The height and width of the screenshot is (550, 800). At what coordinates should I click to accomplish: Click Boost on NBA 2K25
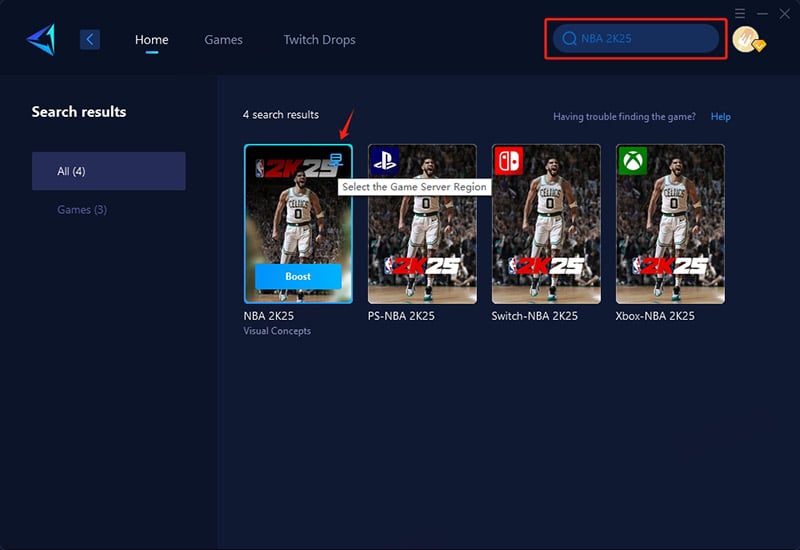(298, 276)
